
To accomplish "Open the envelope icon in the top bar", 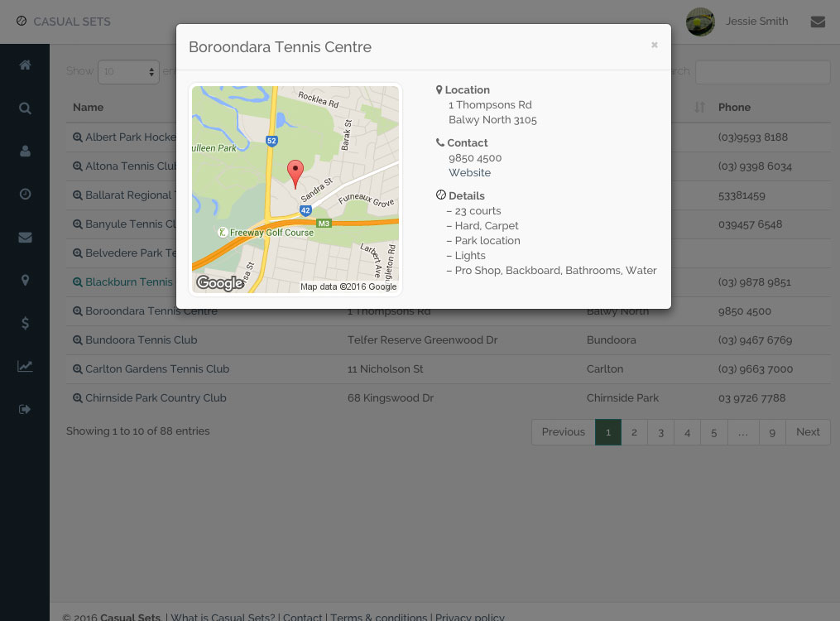I will click(818, 22).
